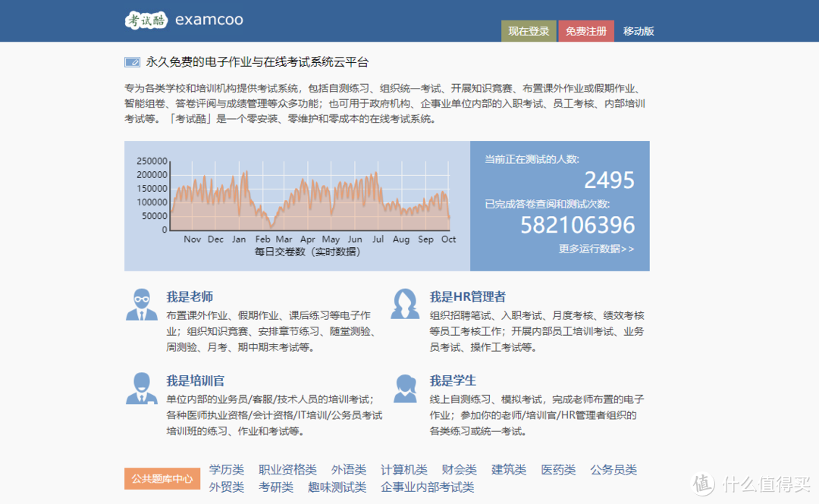The width and height of the screenshot is (819, 504).
Task: Open the 医药类 category link
Action: pyautogui.click(x=558, y=470)
